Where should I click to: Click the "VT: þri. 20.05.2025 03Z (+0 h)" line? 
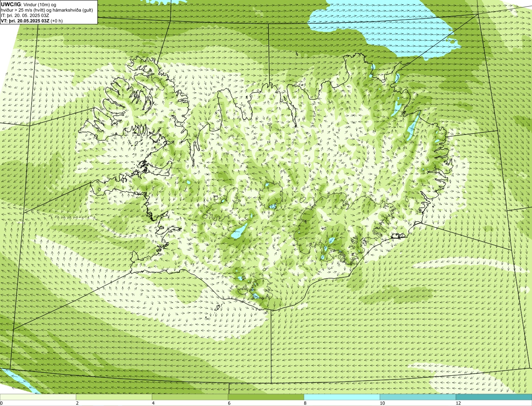[32, 21]
